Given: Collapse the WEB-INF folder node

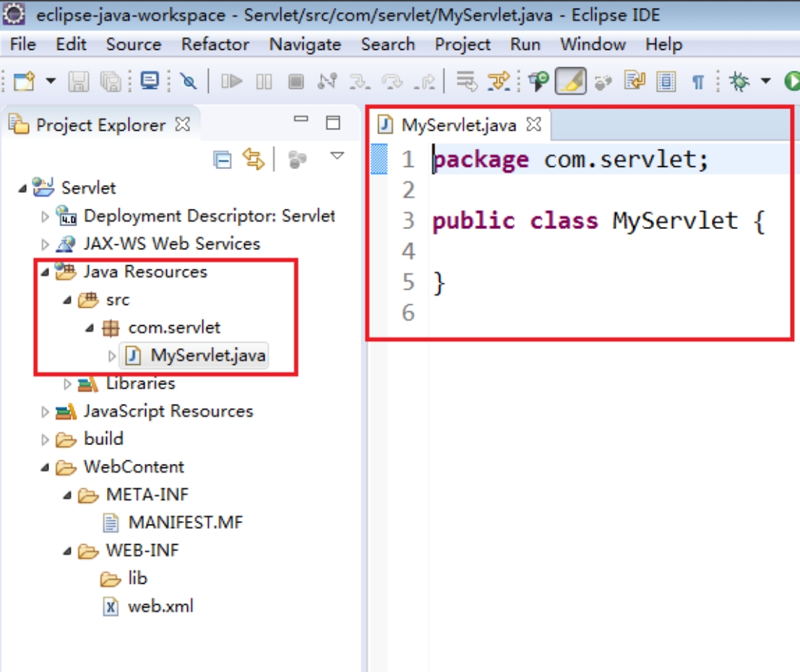Looking at the screenshot, I should coord(66,551).
